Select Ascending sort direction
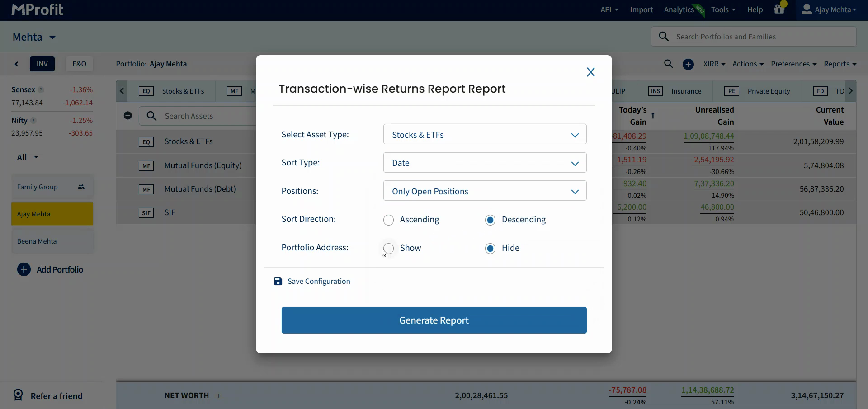The image size is (868, 409). (x=388, y=220)
